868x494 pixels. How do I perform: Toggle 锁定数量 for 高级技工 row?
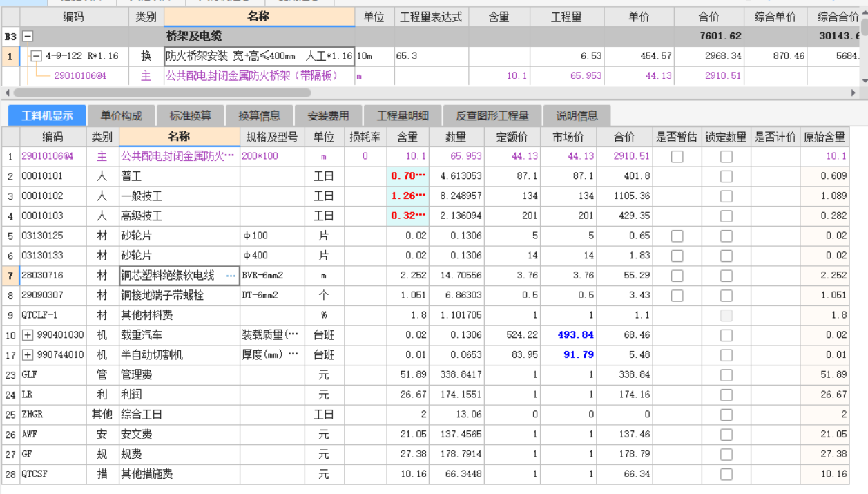(726, 216)
